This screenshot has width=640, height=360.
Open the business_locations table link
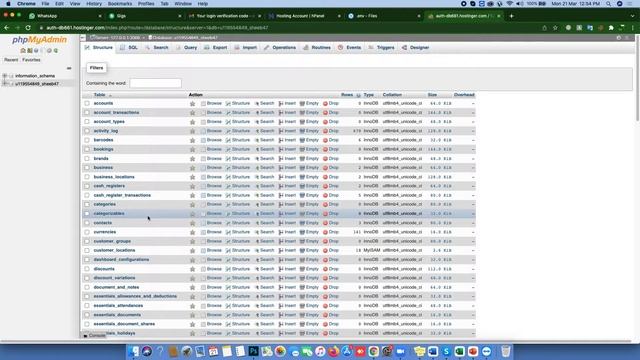click(114, 177)
